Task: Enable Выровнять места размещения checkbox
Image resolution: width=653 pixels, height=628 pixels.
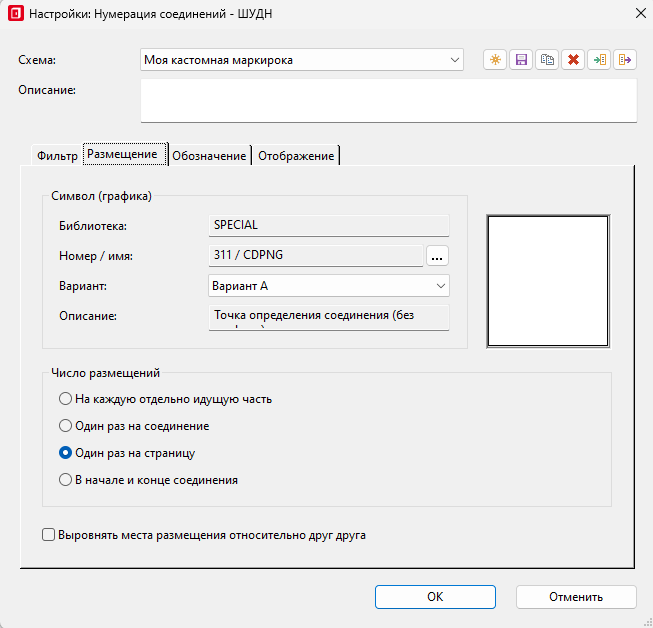Action: [x=204, y=535]
